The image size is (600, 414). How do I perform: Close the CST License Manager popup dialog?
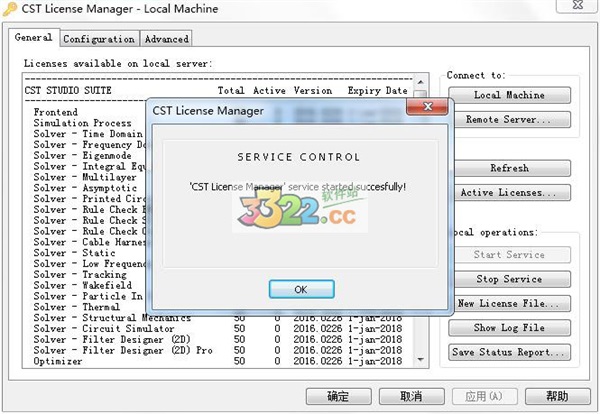tap(427, 107)
